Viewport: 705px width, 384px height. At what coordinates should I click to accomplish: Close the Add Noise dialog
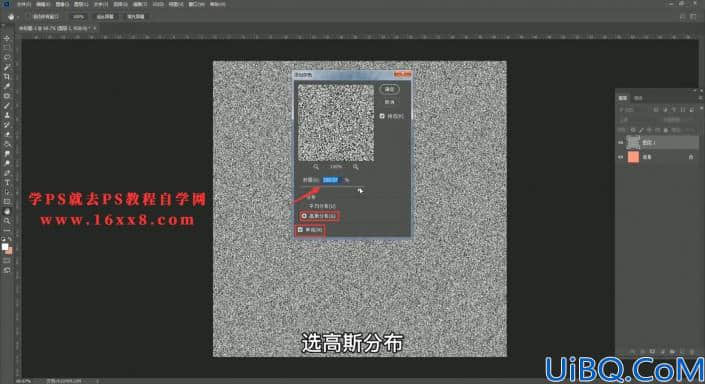click(403, 74)
